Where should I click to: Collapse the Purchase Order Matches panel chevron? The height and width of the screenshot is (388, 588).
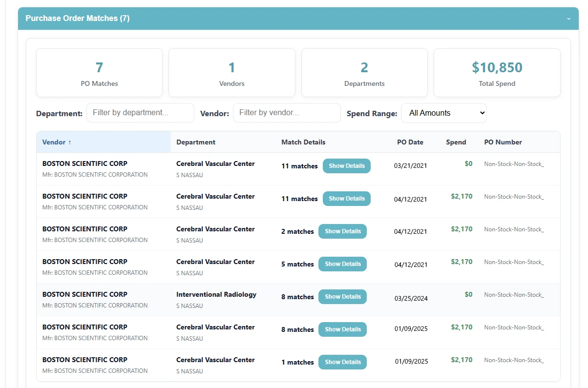tap(568, 19)
